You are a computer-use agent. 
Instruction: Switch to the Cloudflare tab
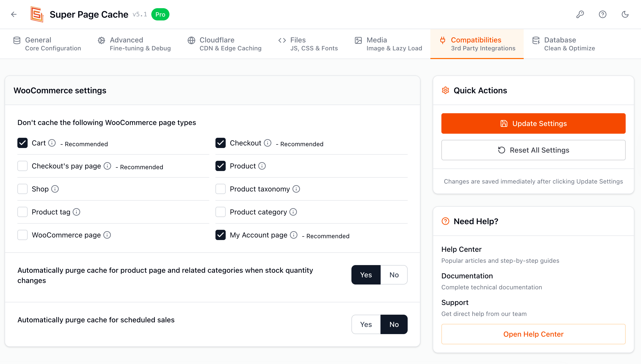224,44
